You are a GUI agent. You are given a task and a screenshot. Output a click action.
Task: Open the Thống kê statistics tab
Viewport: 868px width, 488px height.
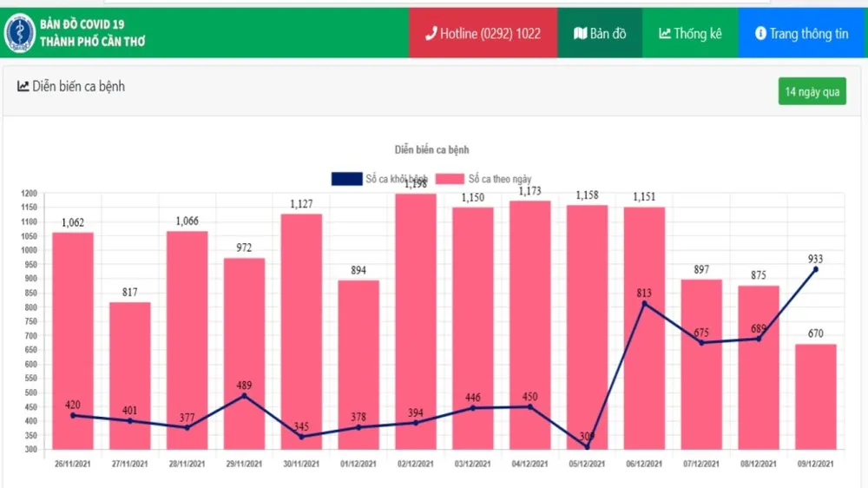690,34
